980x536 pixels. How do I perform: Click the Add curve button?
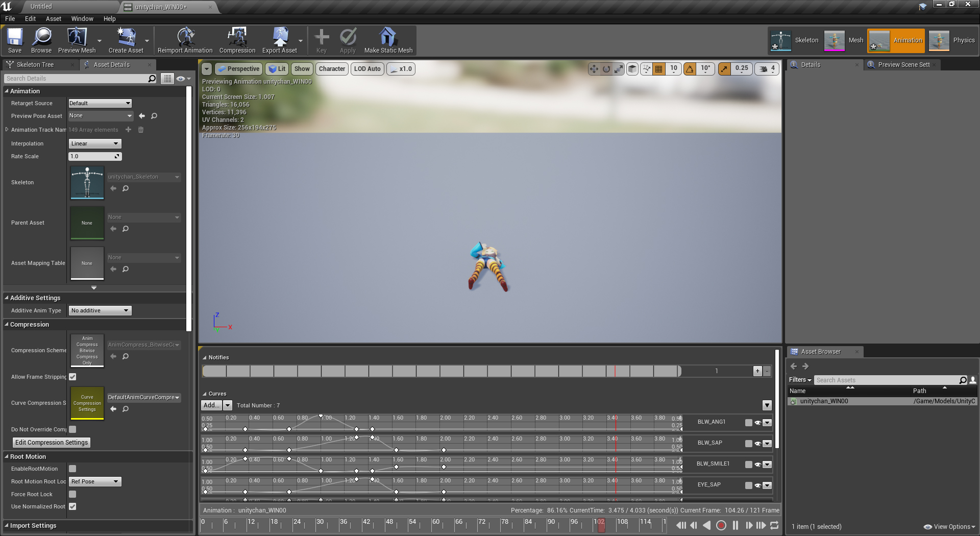(212, 405)
